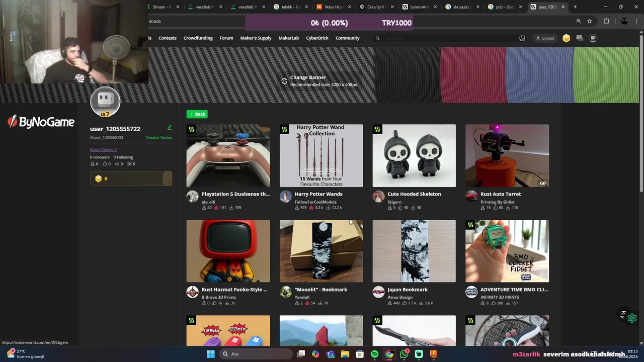Click the image search icon in the search box
Image resolution: width=644 pixels, height=362 pixels.
tap(522, 38)
